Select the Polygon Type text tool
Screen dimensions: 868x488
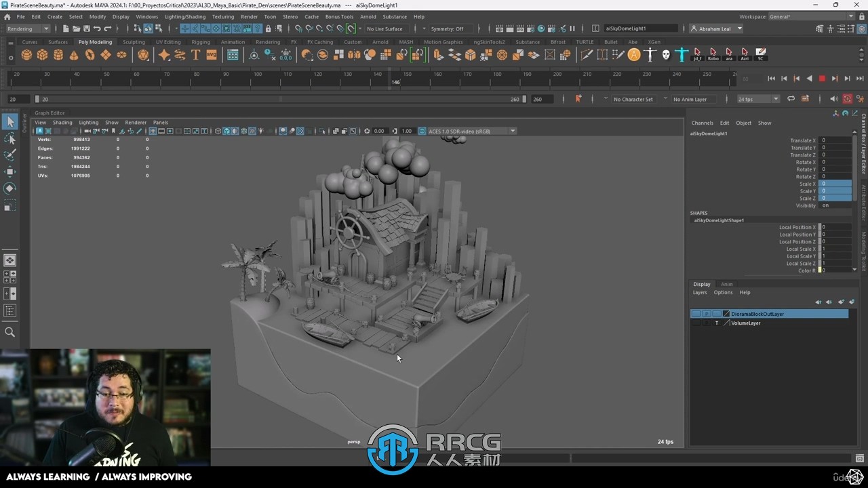[196, 55]
